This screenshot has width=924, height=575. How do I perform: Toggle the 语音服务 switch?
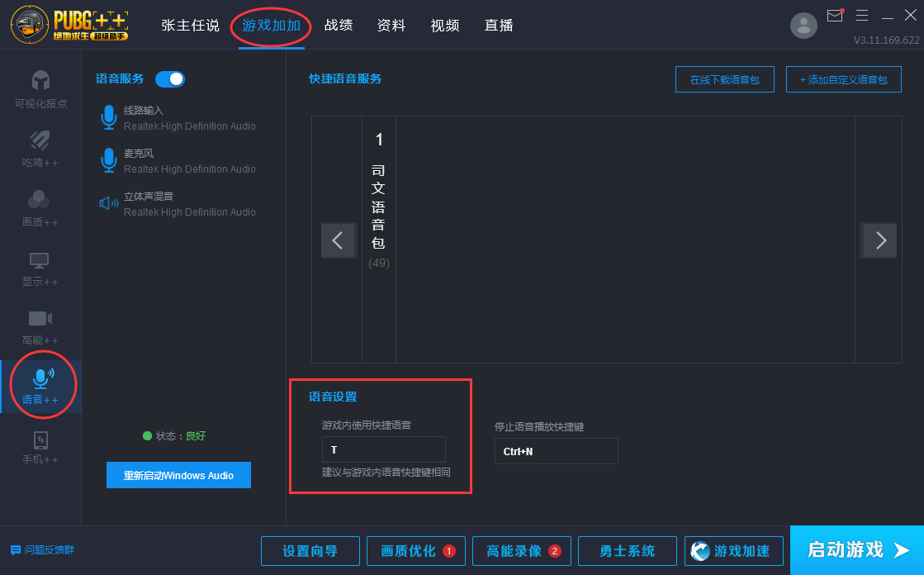coord(170,79)
